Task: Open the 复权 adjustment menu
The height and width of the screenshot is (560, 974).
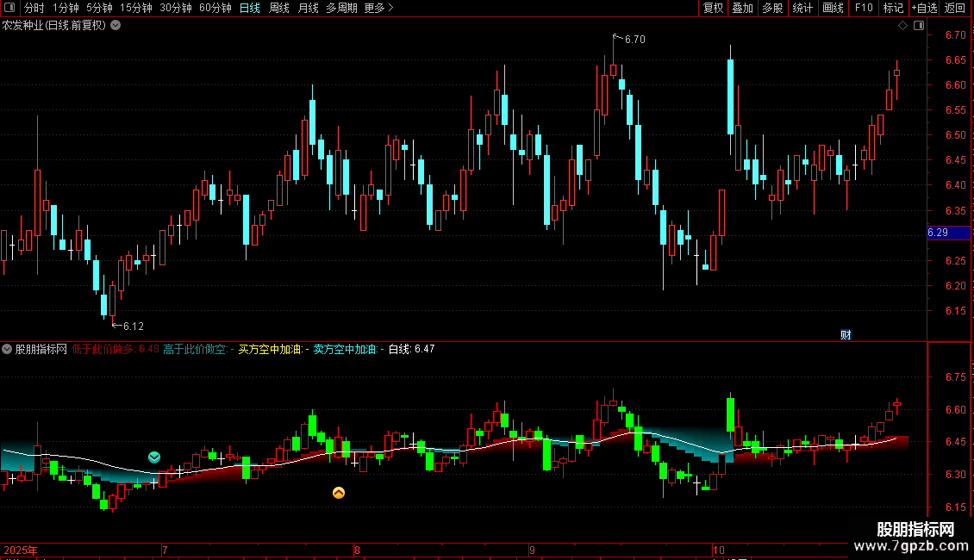Action: click(713, 8)
